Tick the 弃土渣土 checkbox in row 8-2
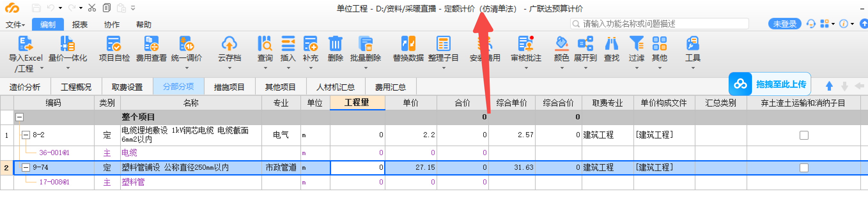Image resolution: width=868 pixels, height=224 pixels. pyautogui.click(x=804, y=135)
